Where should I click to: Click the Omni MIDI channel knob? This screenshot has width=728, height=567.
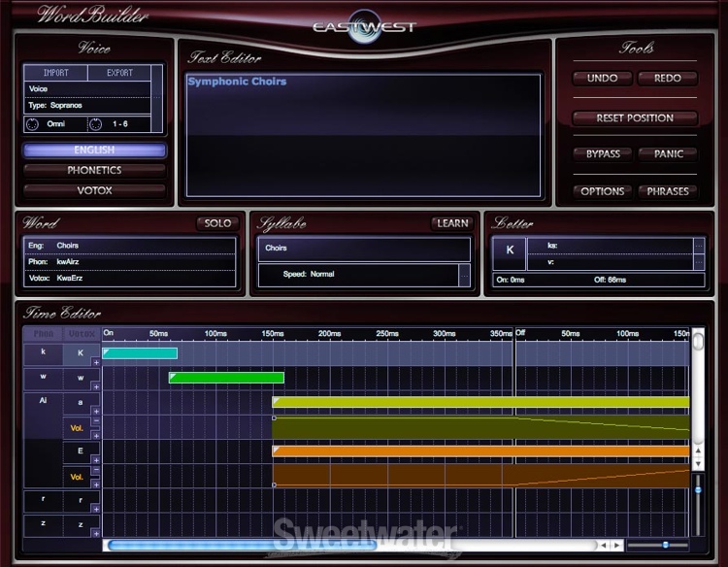point(32,124)
